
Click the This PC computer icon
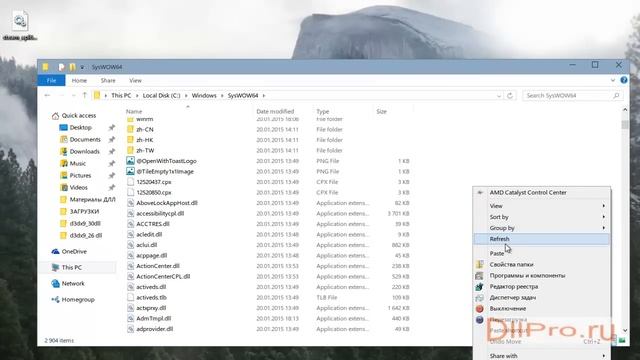click(56, 267)
